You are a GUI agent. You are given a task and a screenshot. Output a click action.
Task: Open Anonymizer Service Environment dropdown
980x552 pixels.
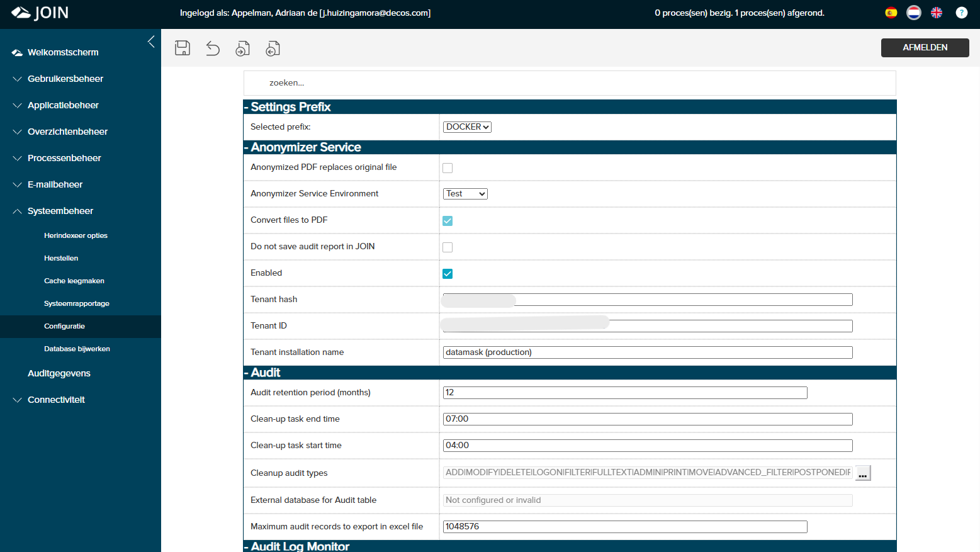(x=465, y=194)
